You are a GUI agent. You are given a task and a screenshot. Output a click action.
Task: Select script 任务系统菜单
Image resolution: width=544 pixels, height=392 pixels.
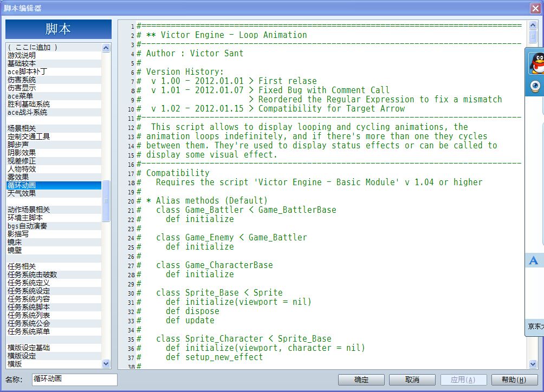click(x=54, y=331)
